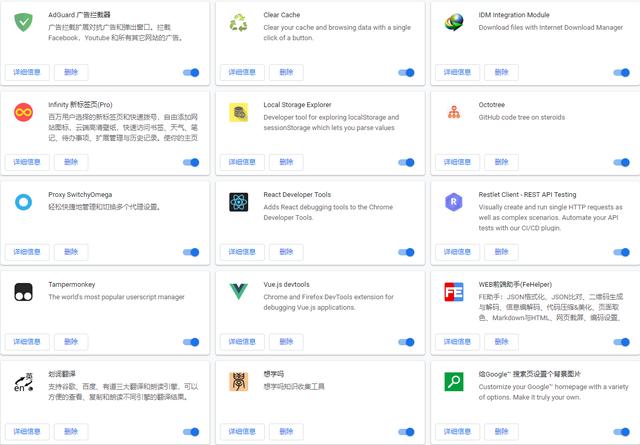Click 删除 on the FeHelper card
Viewport: 640px width, 445px height.
click(x=501, y=342)
